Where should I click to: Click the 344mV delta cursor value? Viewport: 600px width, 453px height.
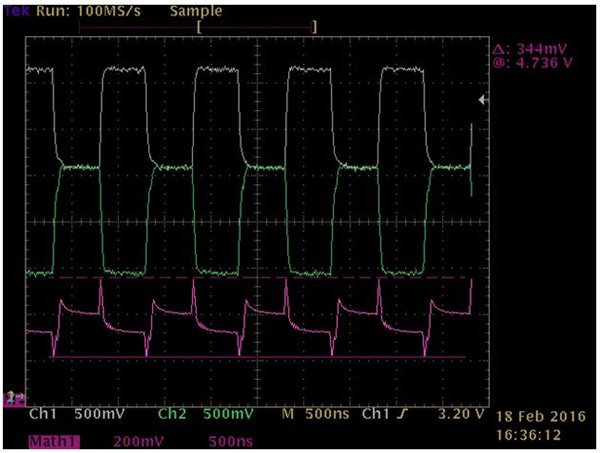tap(541, 49)
